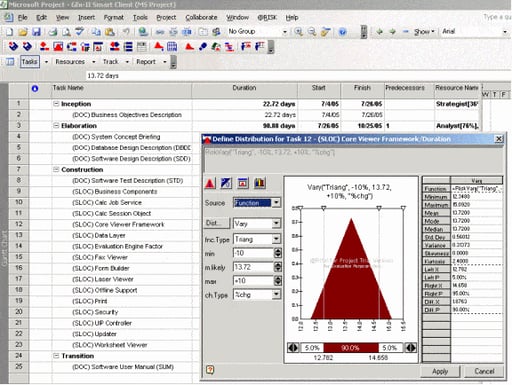Click the bar chart icon in dialog
The height and width of the screenshot is (385, 512).
(260, 183)
